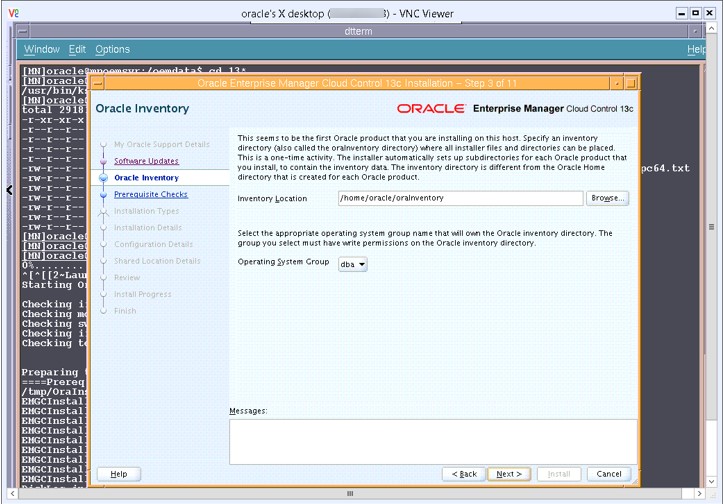Minimize the dtterm terminal window
724x504 pixels.
(x=694, y=31)
